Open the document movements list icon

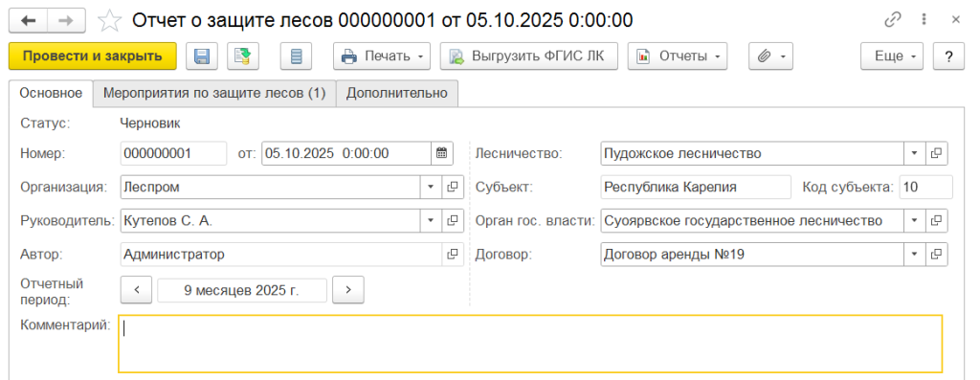297,56
